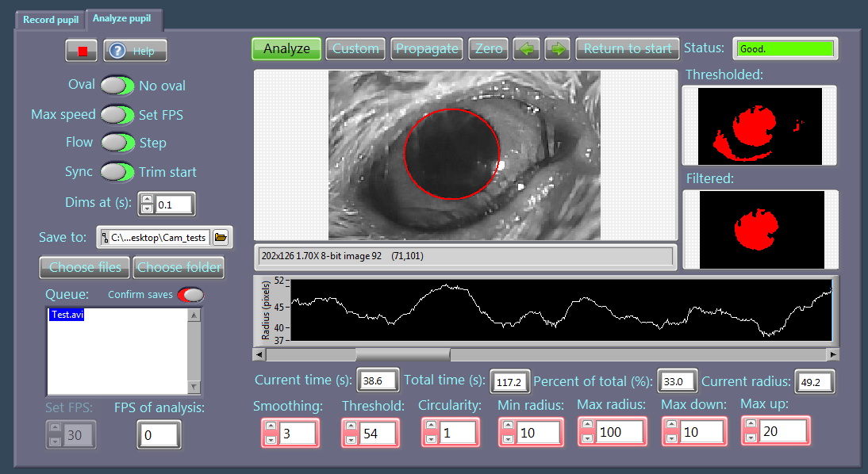This screenshot has height=474, width=868.
Task: Click the Choose files button
Action: click(x=85, y=267)
